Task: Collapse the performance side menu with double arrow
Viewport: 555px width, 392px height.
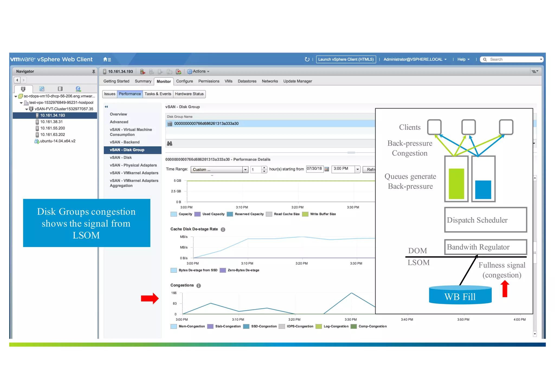Action: (x=106, y=107)
